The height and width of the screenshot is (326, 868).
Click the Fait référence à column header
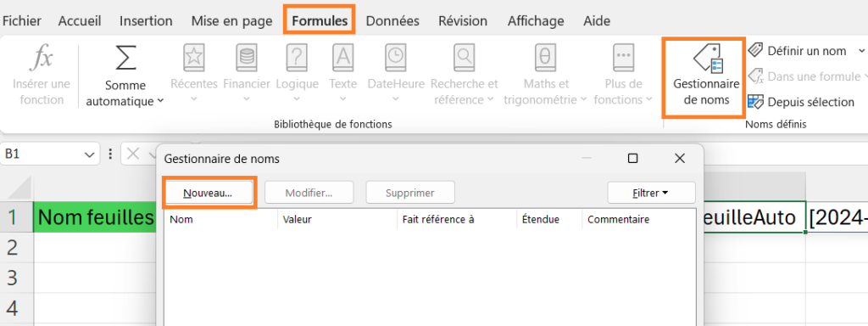457,220
